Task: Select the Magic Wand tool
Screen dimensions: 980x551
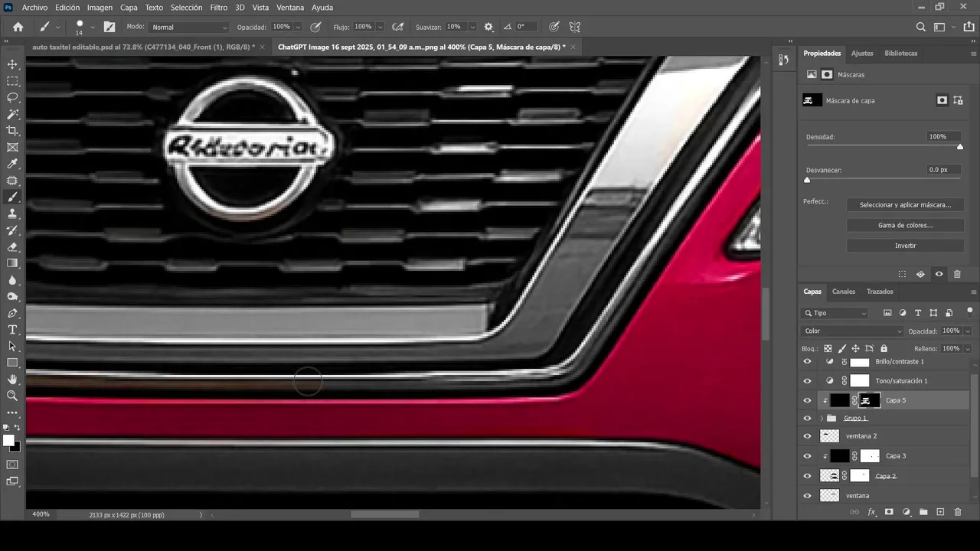Action: (x=12, y=114)
